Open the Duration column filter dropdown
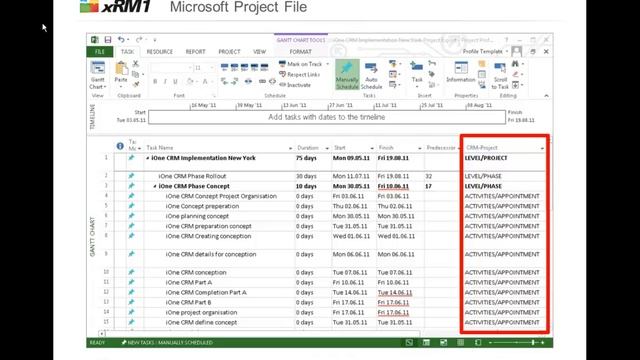The width and height of the screenshot is (640, 360). pos(327,148)
